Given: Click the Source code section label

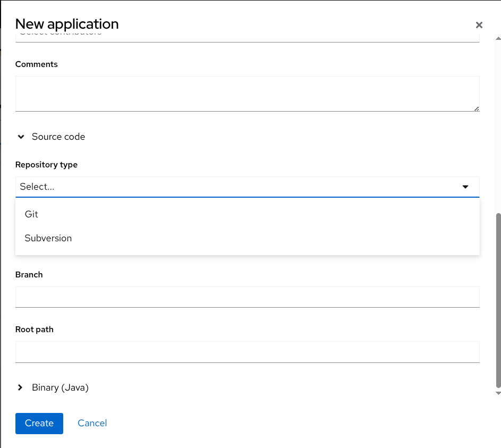Looking at the screenshot, I should pos(58,137).
